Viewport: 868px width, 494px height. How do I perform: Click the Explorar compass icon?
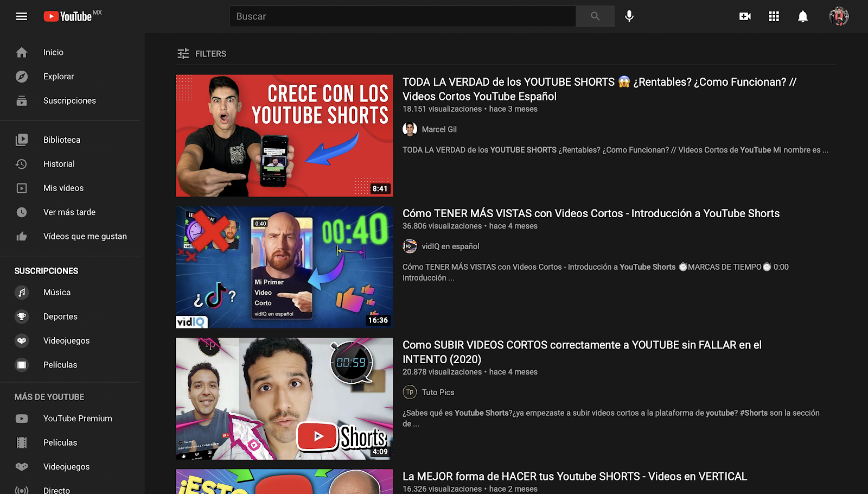click(22, 77)
